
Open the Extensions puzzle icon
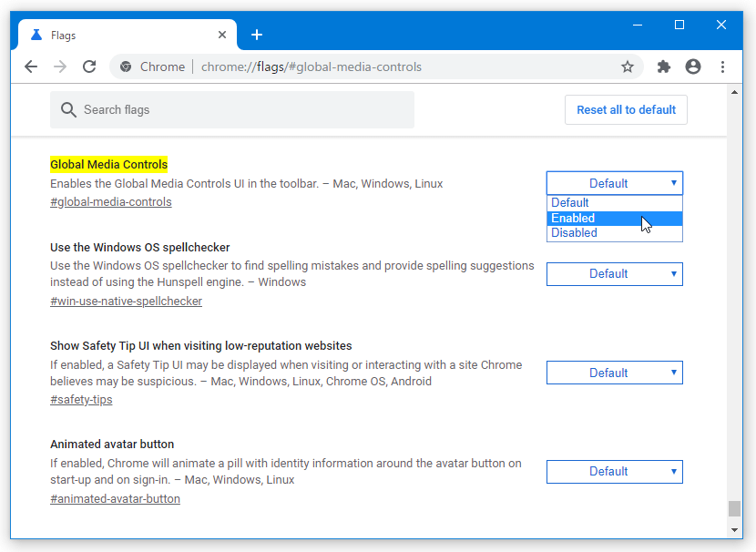click(664, 66)
